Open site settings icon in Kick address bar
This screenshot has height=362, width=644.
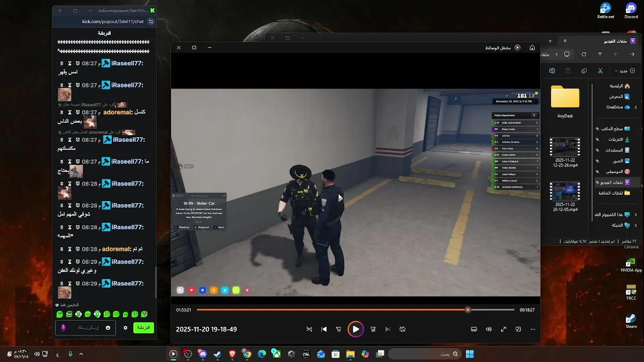coord(150,22)
